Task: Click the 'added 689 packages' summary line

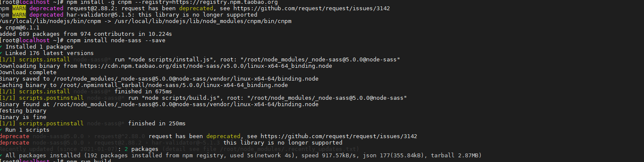Action: point(85,34)
